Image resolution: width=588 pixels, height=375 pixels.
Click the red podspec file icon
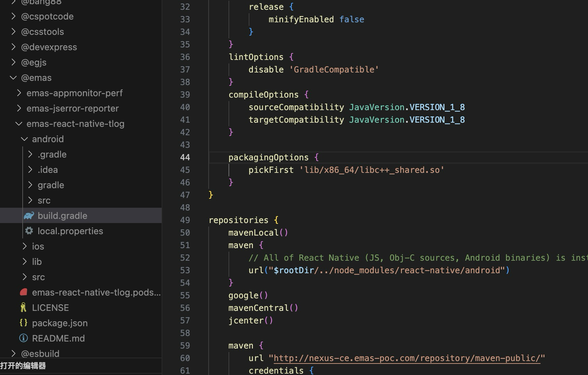24,292
